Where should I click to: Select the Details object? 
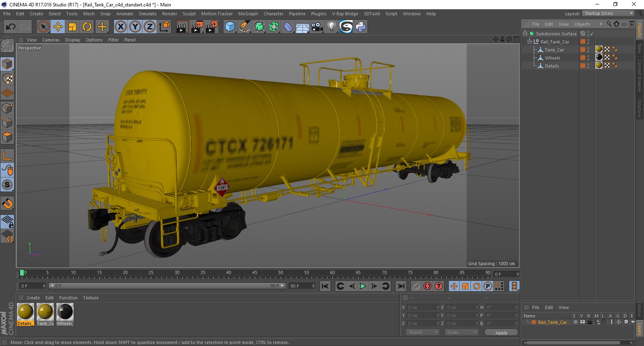click(552, 66)
